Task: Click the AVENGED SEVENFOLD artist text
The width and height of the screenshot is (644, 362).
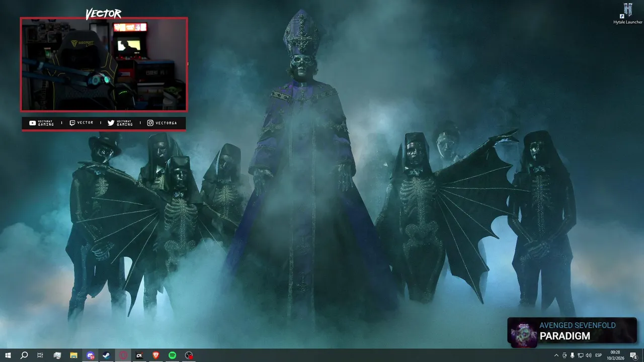Action: [578, 325]
